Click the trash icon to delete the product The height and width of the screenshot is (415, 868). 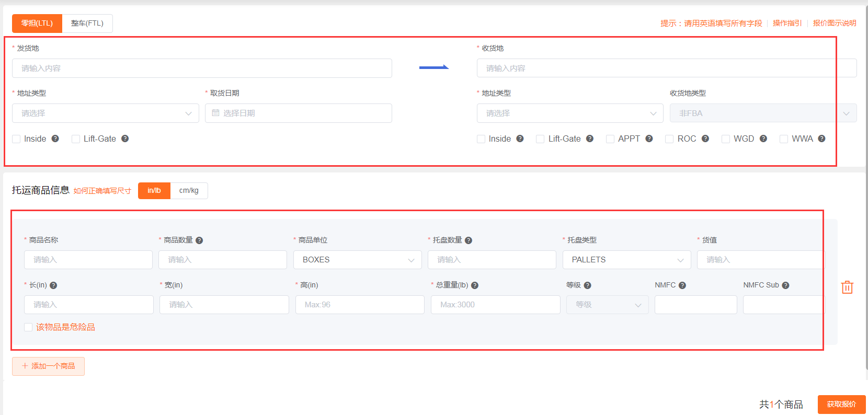coord(847,287)
